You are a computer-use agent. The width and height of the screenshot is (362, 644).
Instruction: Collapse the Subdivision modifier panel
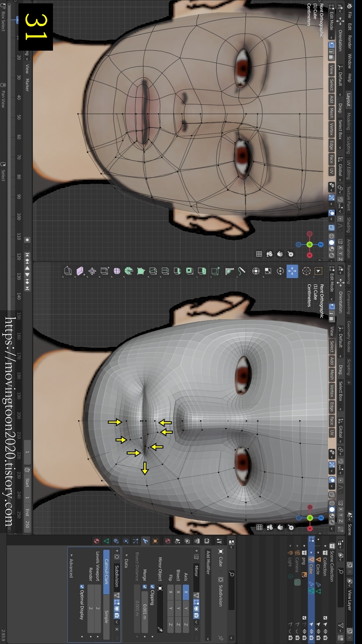tap(117, 551)
